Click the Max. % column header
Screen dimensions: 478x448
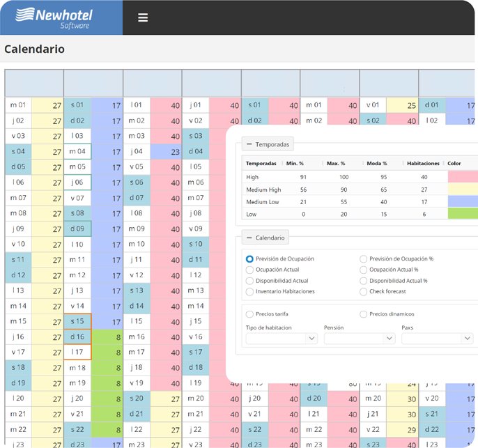(336, 163)
